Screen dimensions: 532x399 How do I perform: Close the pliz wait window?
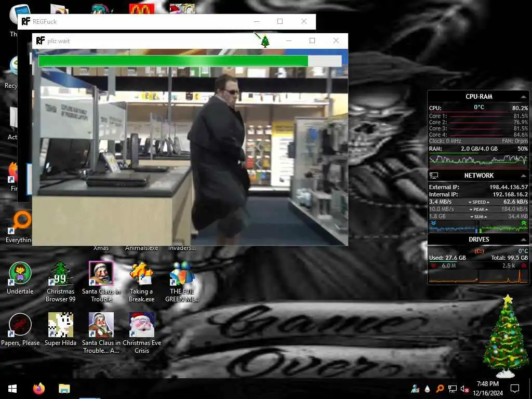pyautogui.click(x=336, y=41)
